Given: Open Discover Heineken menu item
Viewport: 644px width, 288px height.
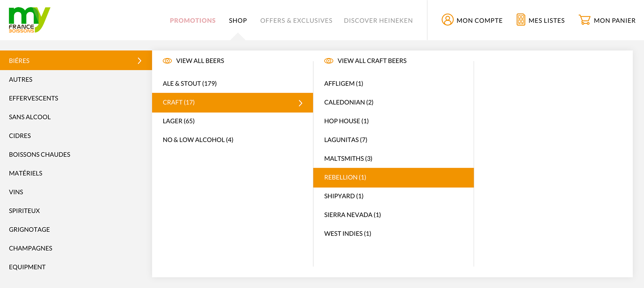Looking at the screenshot, I should click(378, 20).
